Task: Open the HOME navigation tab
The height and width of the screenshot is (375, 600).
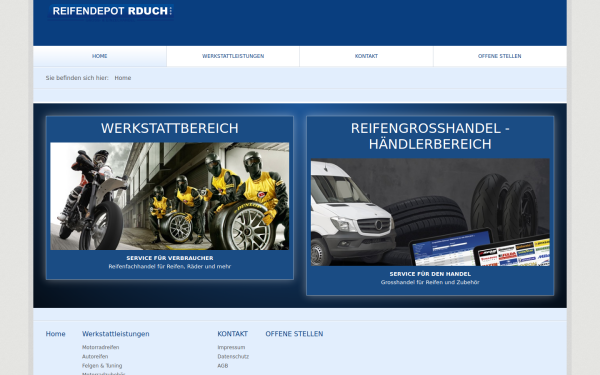Action: tap(99, 56)
